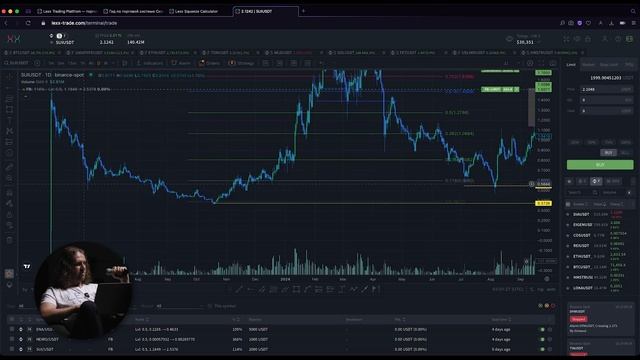Switch to the Lexx Squeeze Calculator browser tab
Image resolution: width=640 pixels, height=360 pixels.
tap(196, 11)
